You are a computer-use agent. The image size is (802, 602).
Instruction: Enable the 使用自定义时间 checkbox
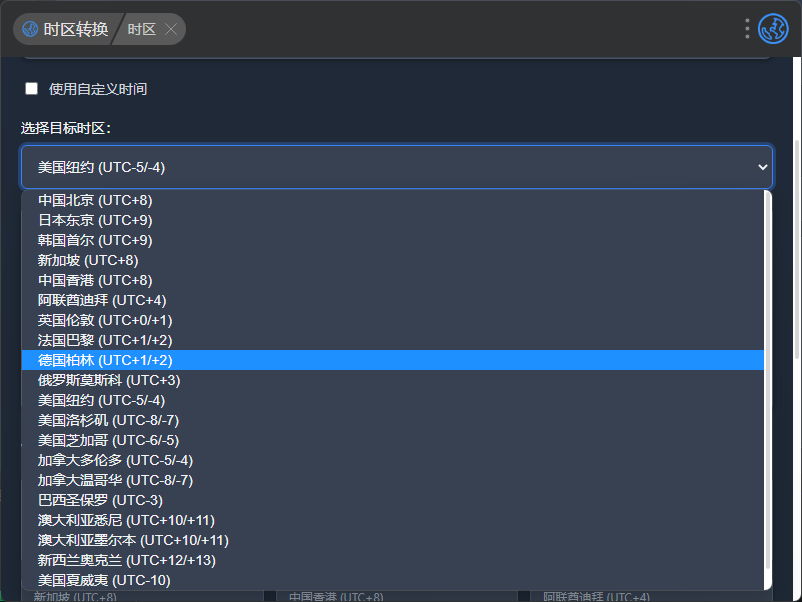pyautogui.click(x=32, y=89)
